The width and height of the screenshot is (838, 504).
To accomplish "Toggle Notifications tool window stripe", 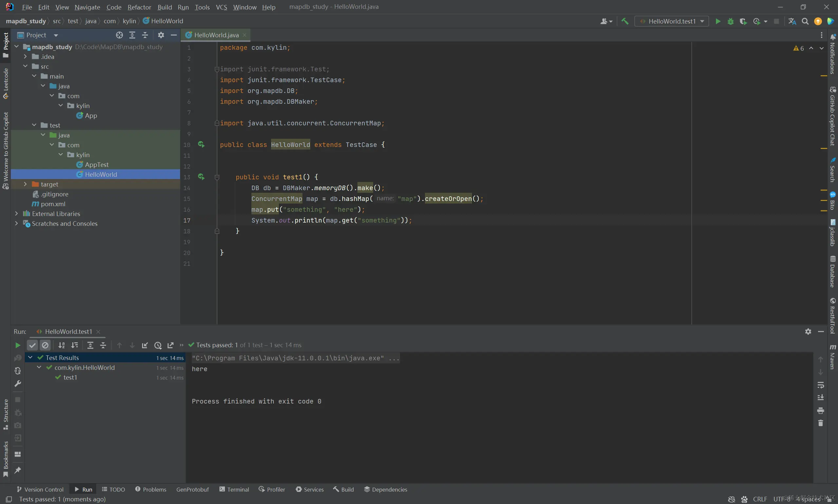I will coord(832,54).
